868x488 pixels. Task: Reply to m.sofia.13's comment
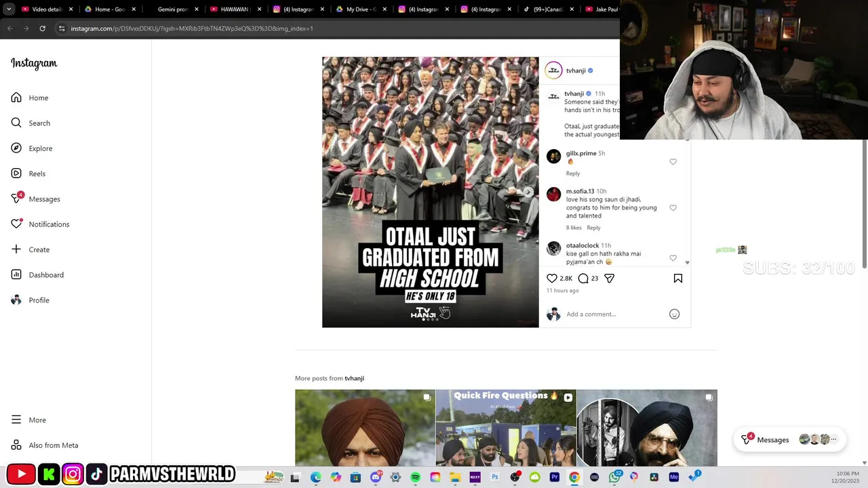[x=593, y=228]
